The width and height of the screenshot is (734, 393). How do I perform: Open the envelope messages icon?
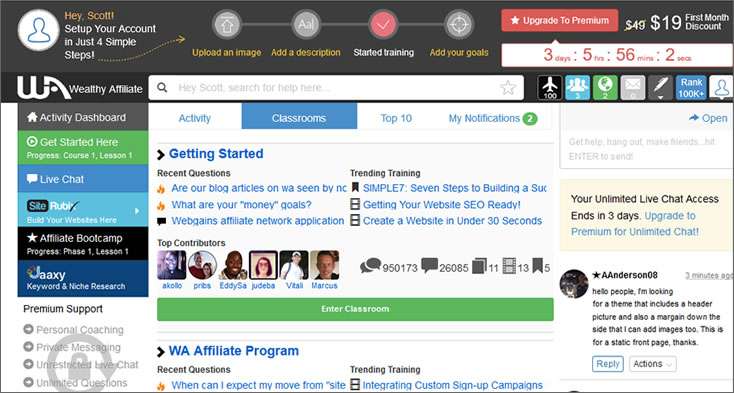coord(632,87)
